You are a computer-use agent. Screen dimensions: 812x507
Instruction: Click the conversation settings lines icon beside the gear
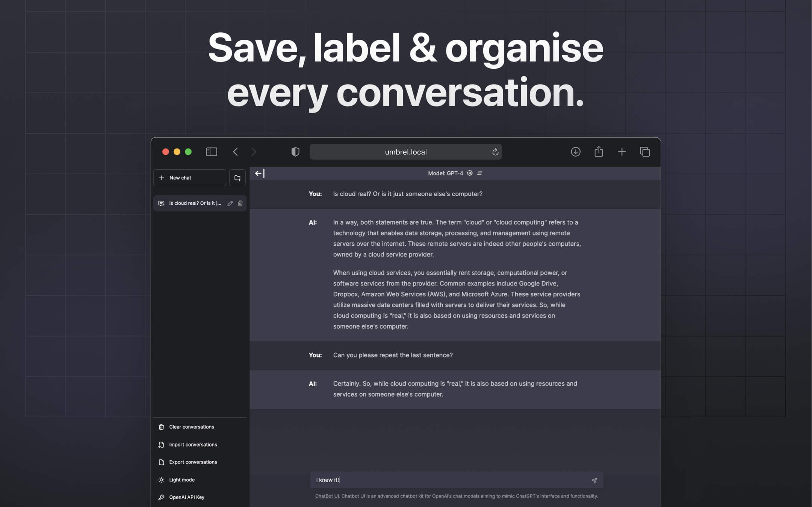click(480, 173)
